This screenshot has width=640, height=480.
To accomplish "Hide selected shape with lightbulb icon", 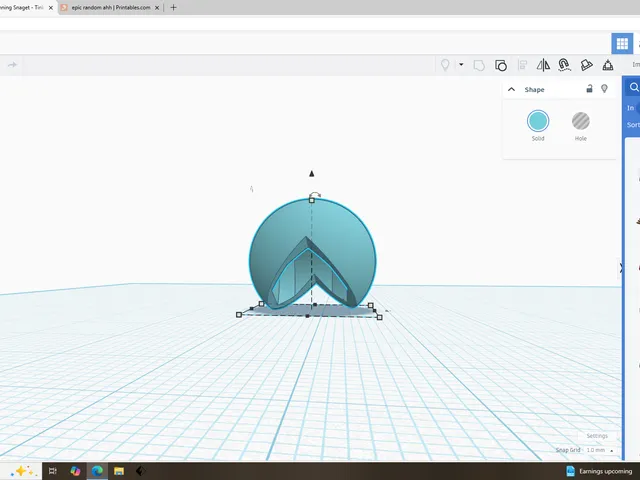I will 604,89.
